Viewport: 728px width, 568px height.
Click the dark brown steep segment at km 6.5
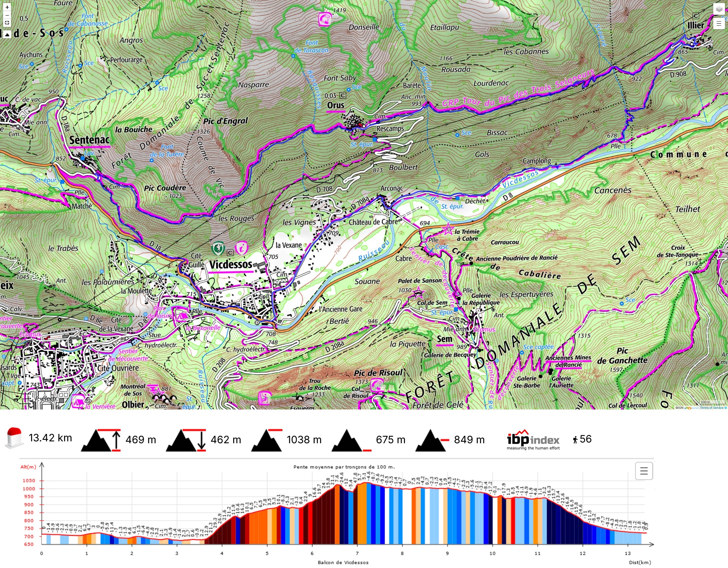333,516
